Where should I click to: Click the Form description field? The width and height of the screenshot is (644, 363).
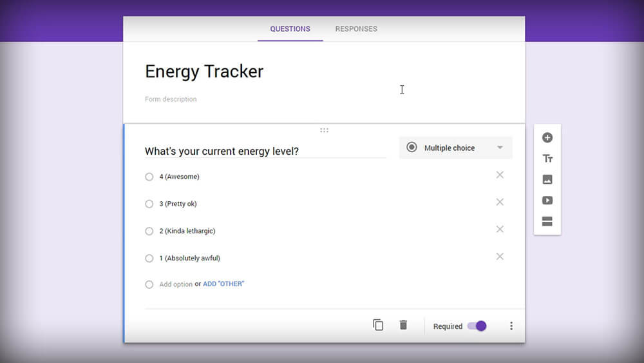tap(171, 99)
